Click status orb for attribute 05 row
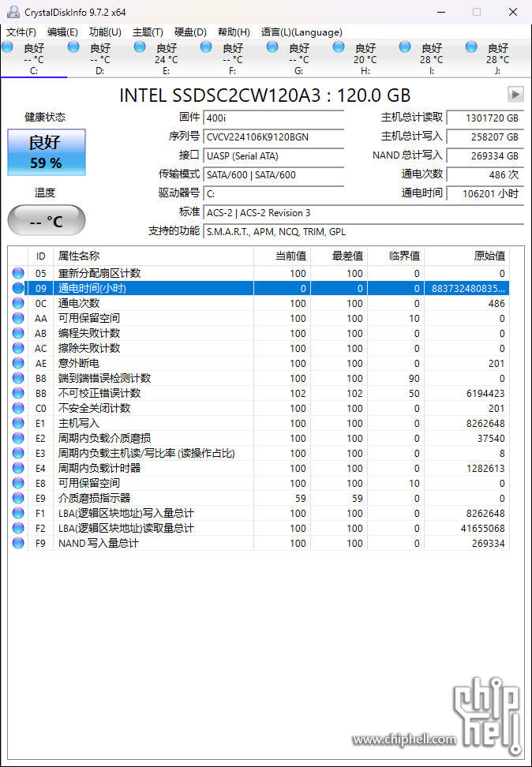 tap(18, 274)
